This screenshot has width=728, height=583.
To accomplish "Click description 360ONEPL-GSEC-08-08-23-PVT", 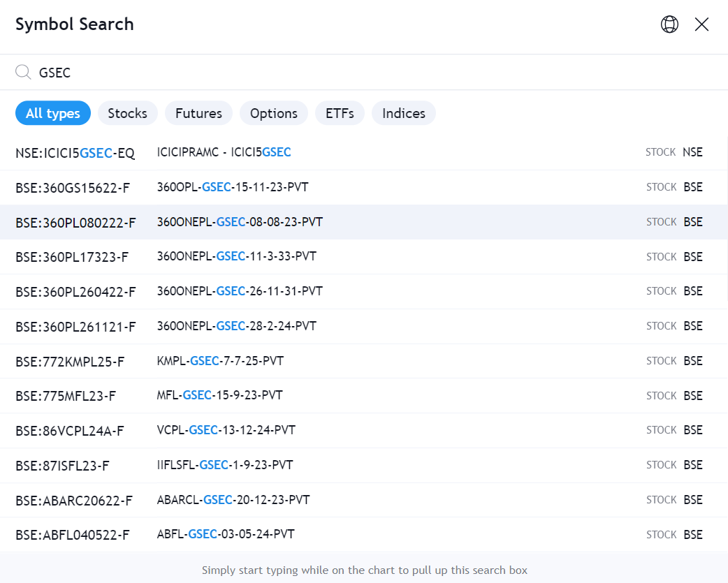I will [x=240, y=222].
